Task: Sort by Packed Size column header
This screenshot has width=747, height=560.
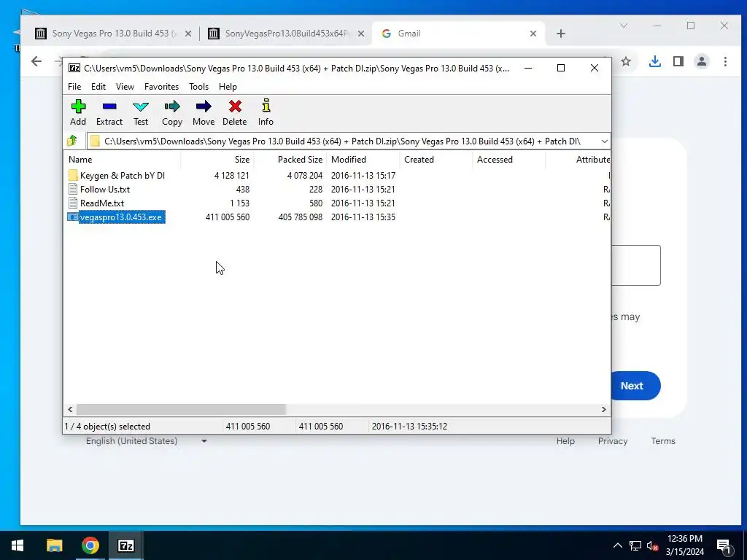Action: (x=290, y=160)
